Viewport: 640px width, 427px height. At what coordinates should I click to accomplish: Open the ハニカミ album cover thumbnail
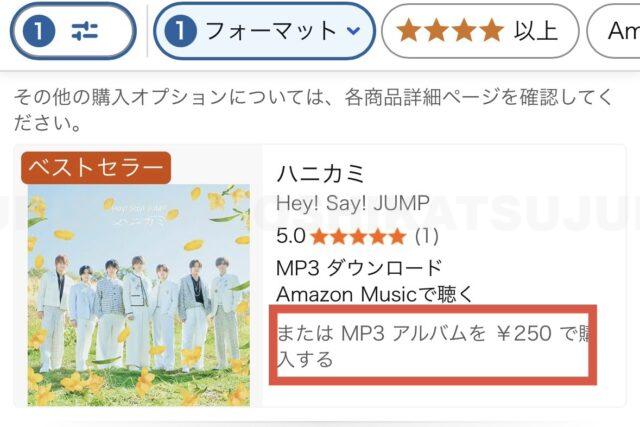point(139,295)
